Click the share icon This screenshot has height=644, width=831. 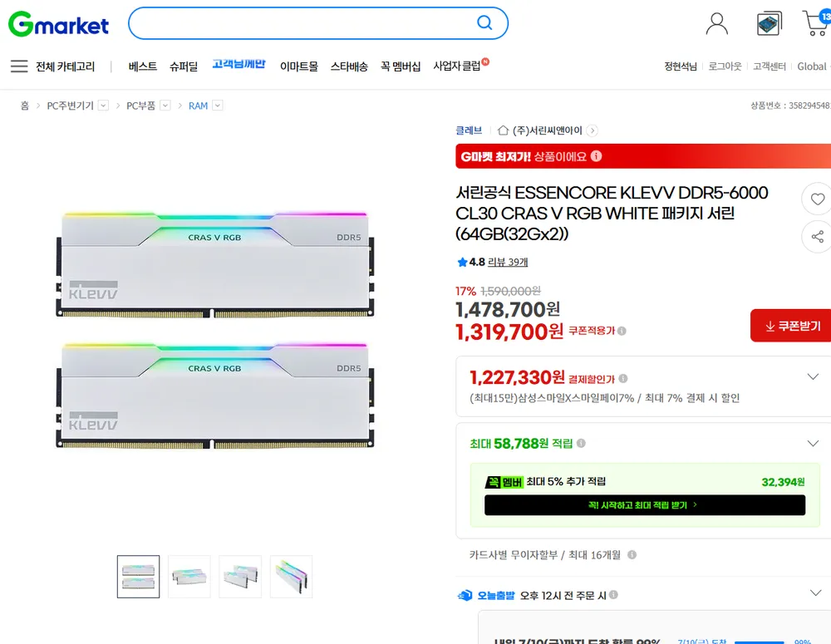point(817,236)
